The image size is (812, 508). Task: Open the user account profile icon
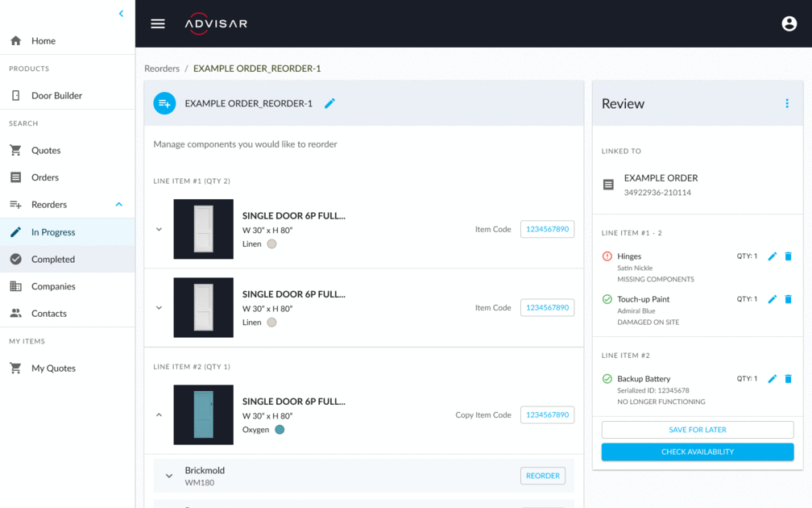pos(789,23)
